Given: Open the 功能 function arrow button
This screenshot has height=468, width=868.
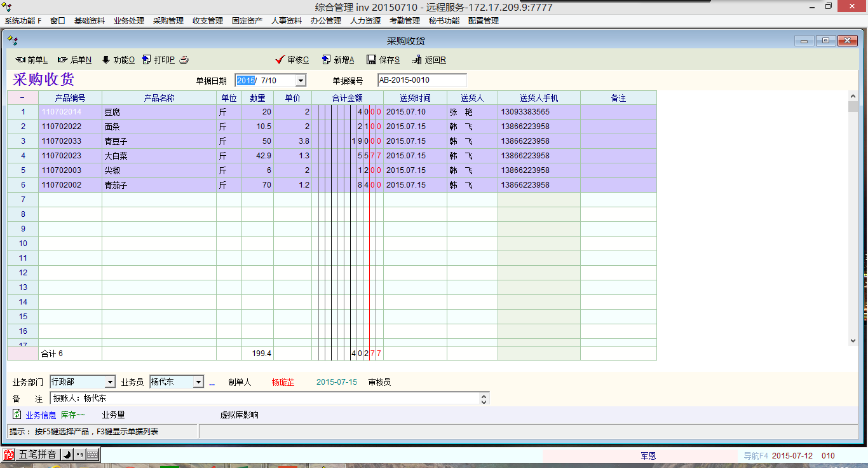Looking at the screenshot, I should [x=105, y=60].
